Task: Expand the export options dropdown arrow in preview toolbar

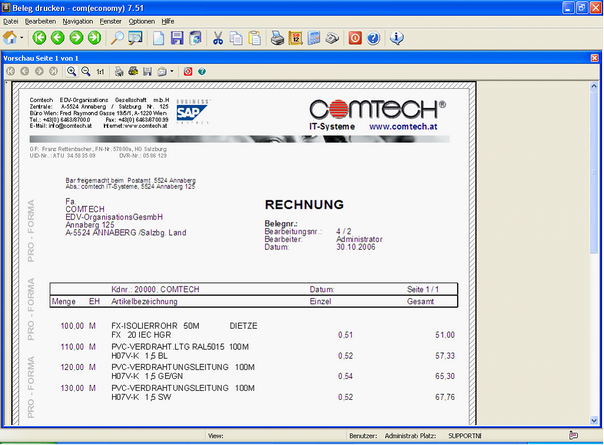Action: point(172,71)
